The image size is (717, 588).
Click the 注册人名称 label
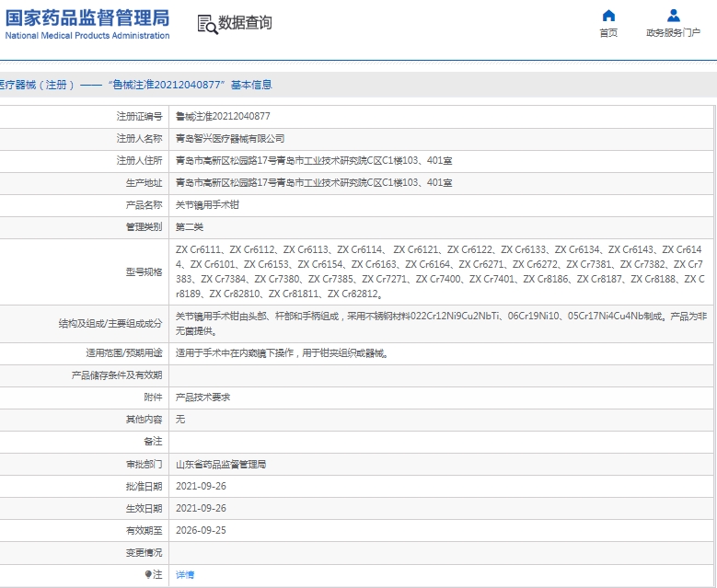(140, 138)
